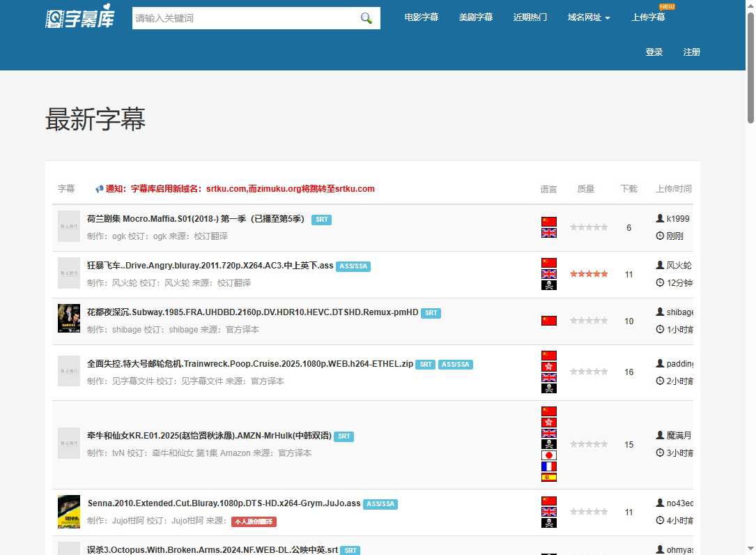Click the Senna poster thumbnail

coord(69,512)
